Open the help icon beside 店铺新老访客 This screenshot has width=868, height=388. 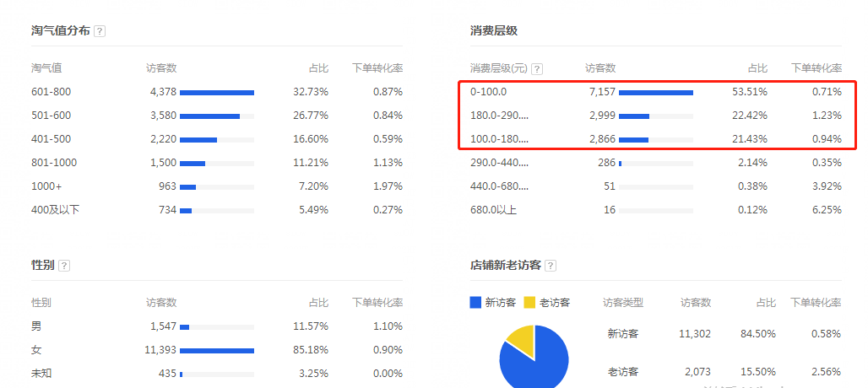click(x=551, y=266)
